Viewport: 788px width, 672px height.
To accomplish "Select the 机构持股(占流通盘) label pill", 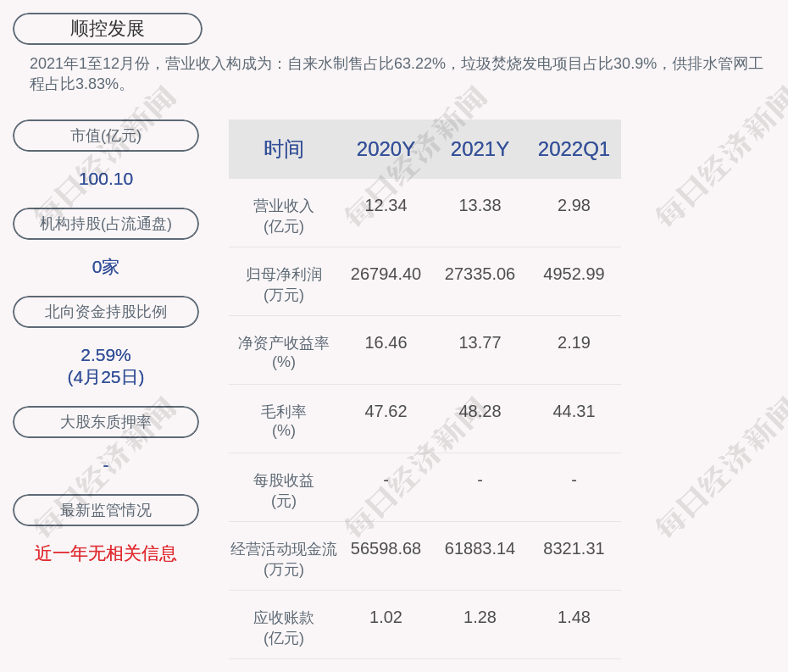I will (x=106, y=224).
